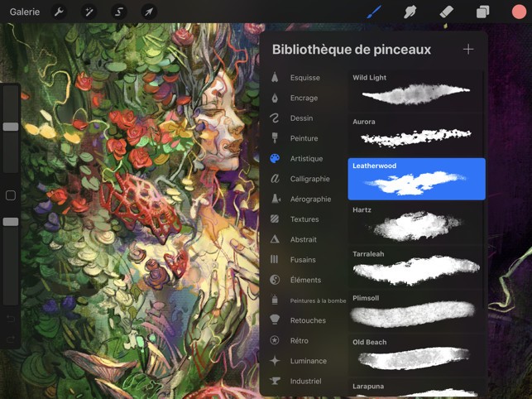
Task: Click the Abstrait triangle icon
Action: pyautogui.click(x=275, y=239)
